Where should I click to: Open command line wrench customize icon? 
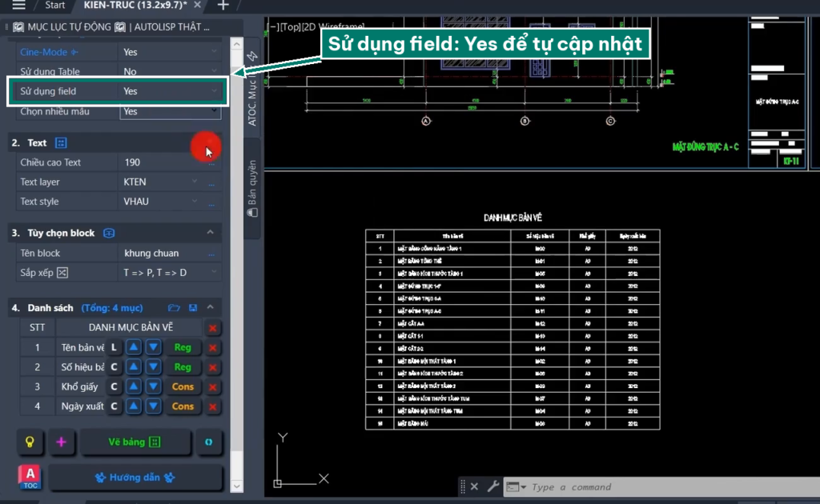[x=492, y=486]
